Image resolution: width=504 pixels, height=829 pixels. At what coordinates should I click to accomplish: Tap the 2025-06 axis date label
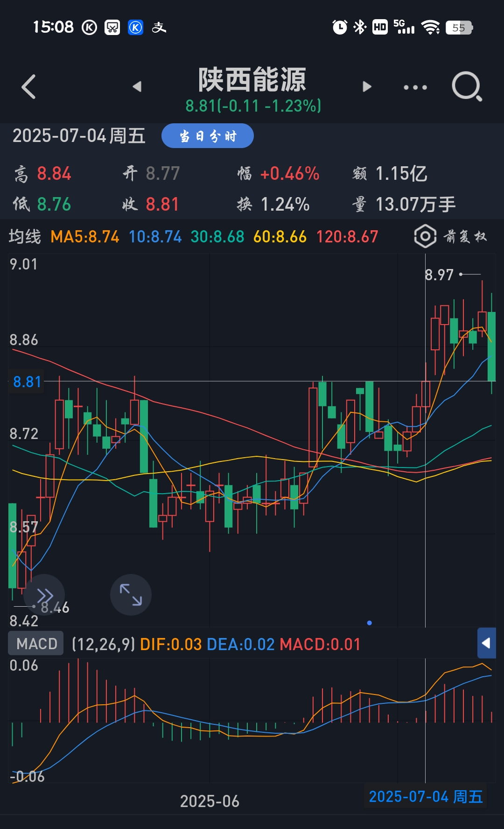(x=210, y=801)
